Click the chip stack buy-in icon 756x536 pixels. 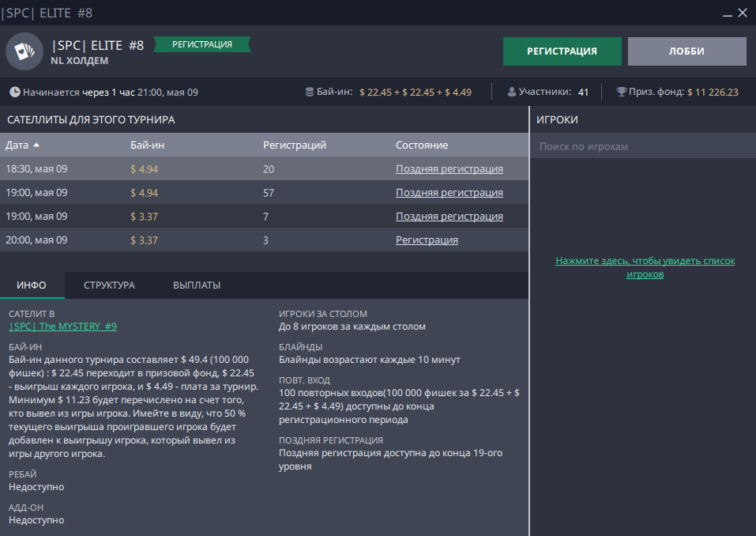click(x=310, y=92)
